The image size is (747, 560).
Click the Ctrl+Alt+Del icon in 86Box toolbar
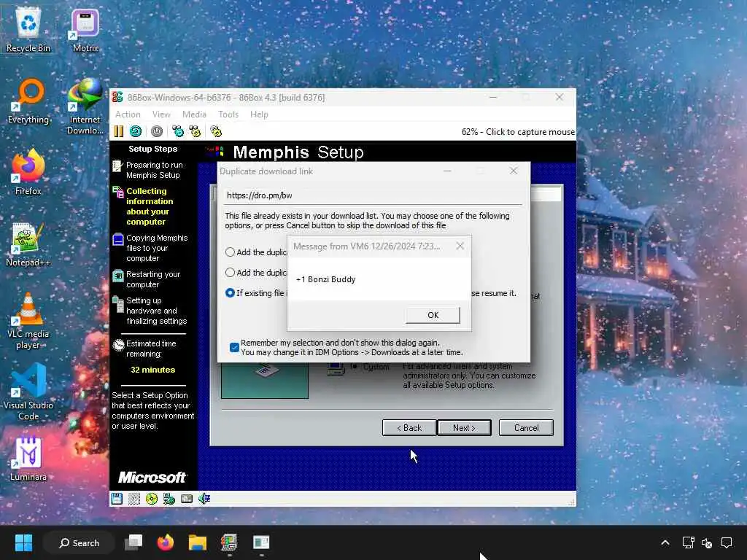178,131
